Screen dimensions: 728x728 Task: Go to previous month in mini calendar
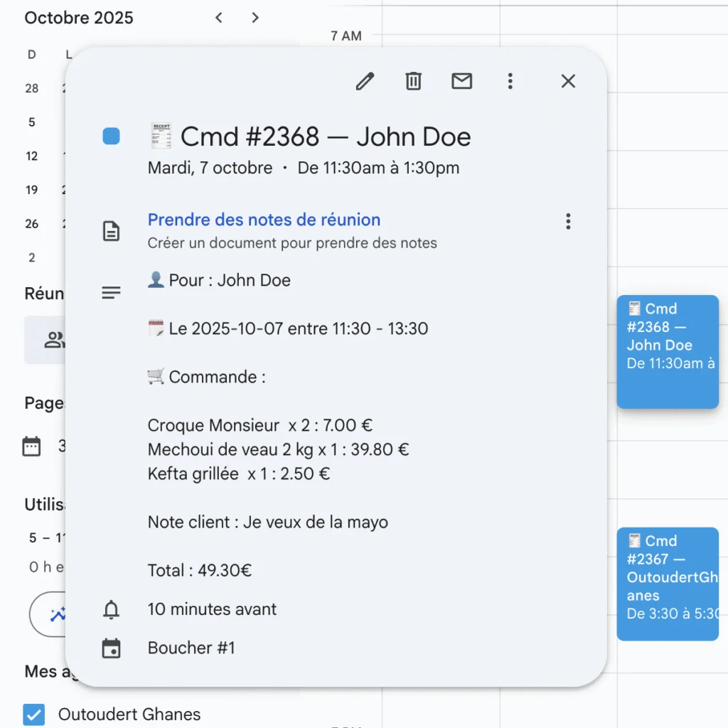[219, 18]
